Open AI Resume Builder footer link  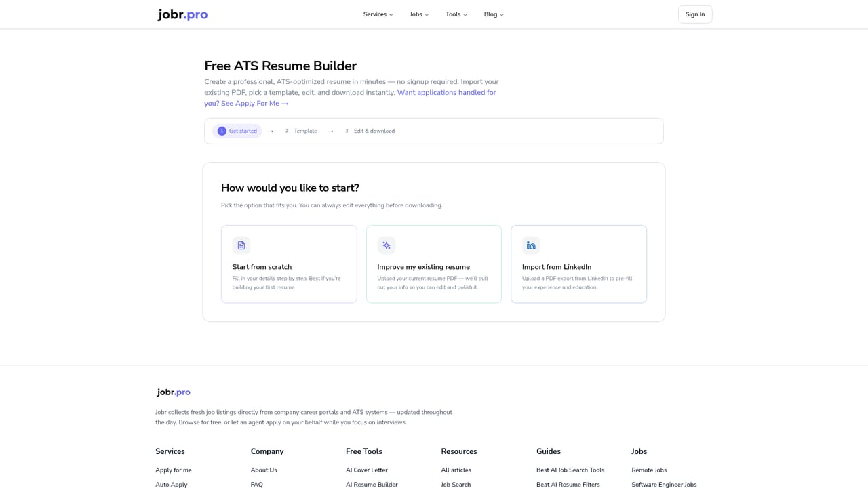point(372,485)
